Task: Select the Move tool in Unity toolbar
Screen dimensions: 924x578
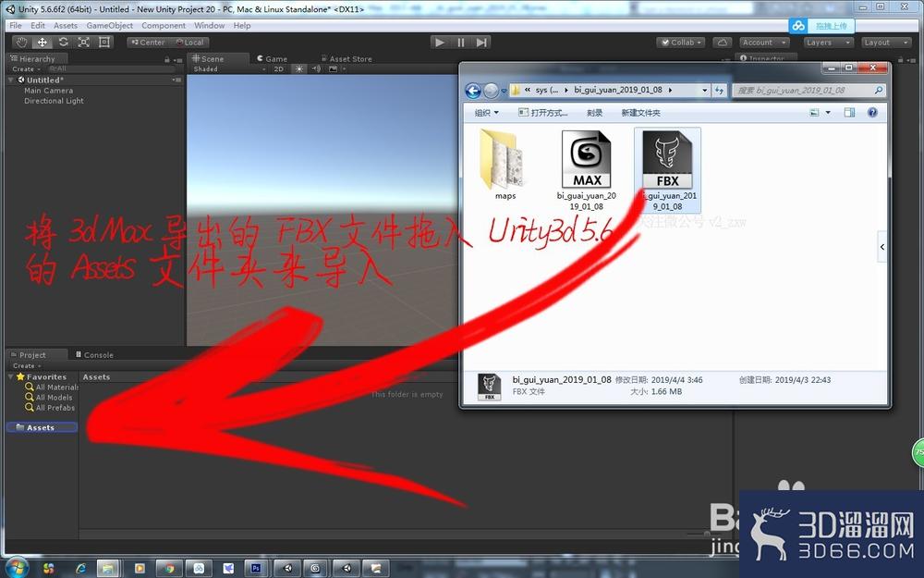Action: pyautogui.click(x=43, y=43)
